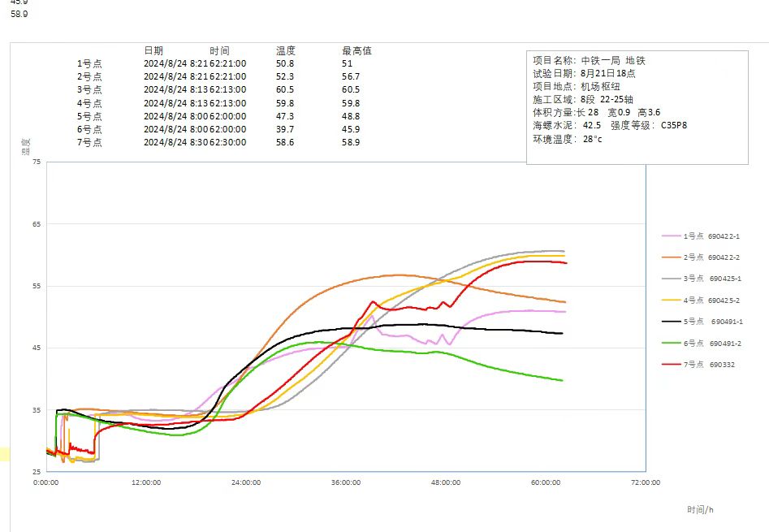
Task: Select the 72:00:00 x-axis tick label
Action: pos(645,482)
